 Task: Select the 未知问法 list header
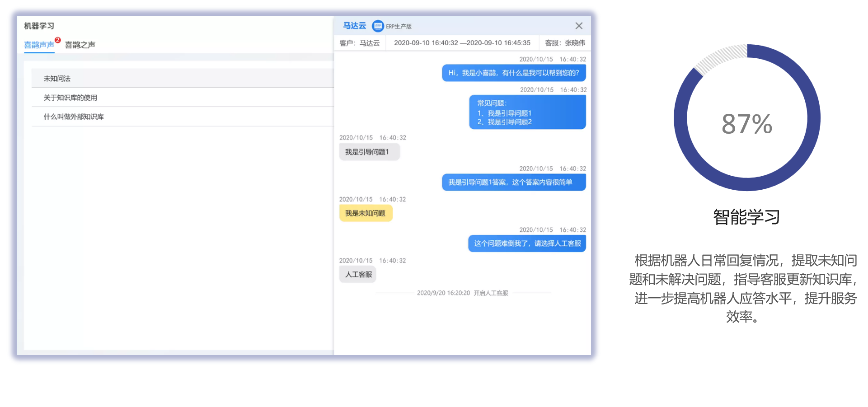(57, 79)
